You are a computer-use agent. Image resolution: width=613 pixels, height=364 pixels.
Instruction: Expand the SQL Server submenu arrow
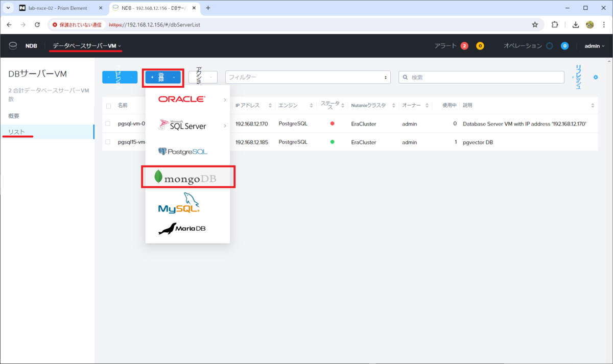225,126
